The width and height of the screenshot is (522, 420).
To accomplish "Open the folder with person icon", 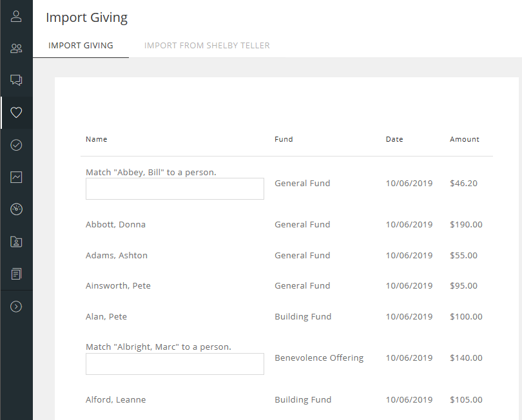I will click(x=16, y=242).
